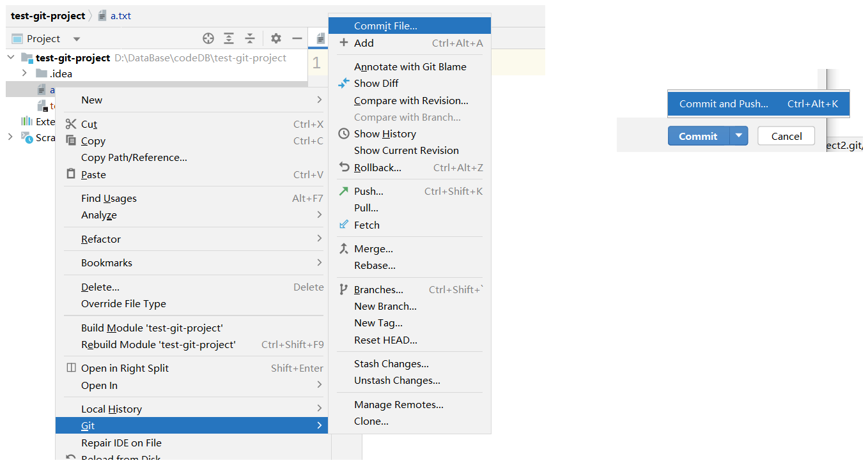This screenshot has width=868, height=463.
Task: Select Reset HEAD... option
Action: [x=410, y=340]
